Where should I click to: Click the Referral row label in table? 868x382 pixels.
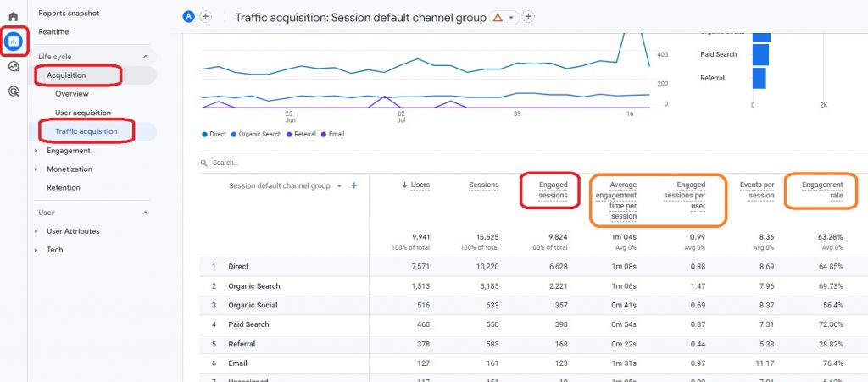point(242,344)
